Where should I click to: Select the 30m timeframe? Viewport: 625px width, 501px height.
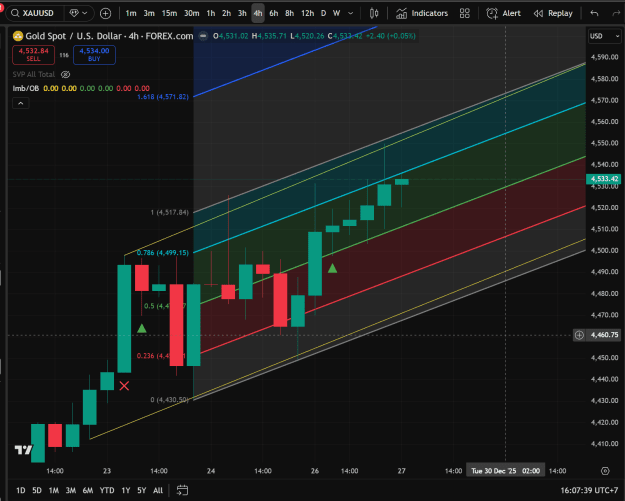click(191, 13)
